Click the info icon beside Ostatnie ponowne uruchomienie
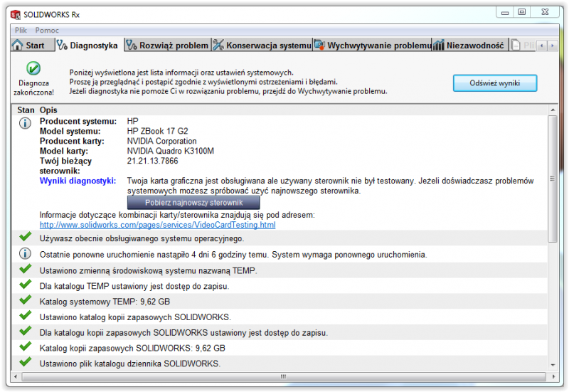Screen dimensions: 569x392 tap(25, 254)
